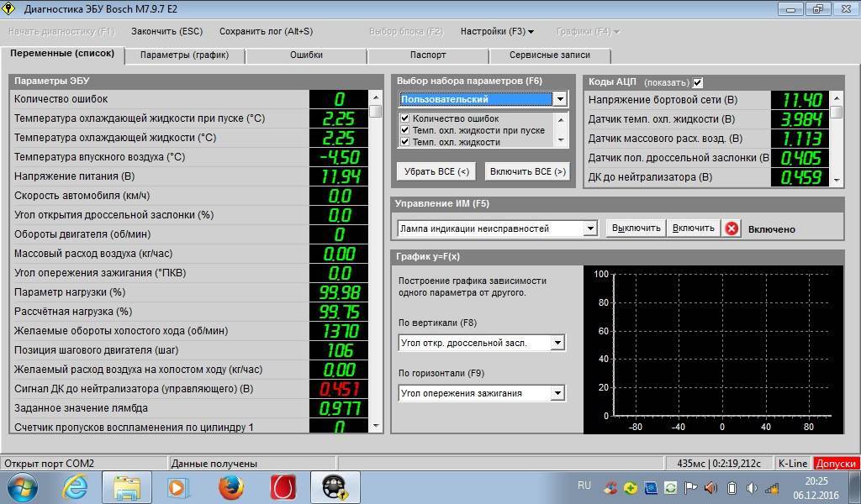Screen dimensions: 861x504
Task: Open Windows Explorer folder icon in taskbar
Action: [x=127, y=487]
